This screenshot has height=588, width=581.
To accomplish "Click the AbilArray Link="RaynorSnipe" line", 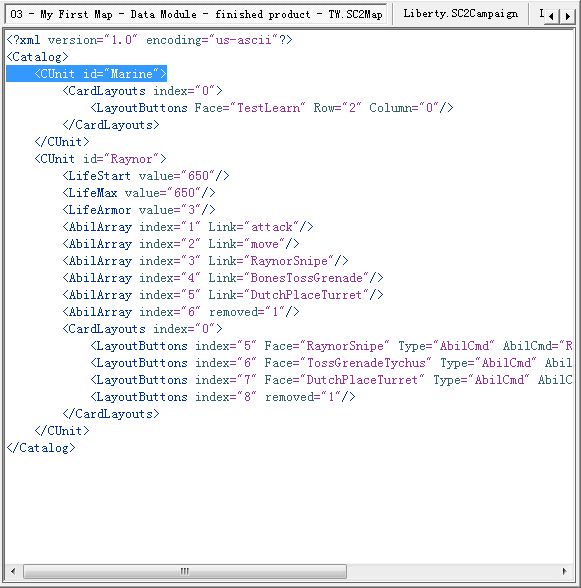I will click(x=205, y=261).
